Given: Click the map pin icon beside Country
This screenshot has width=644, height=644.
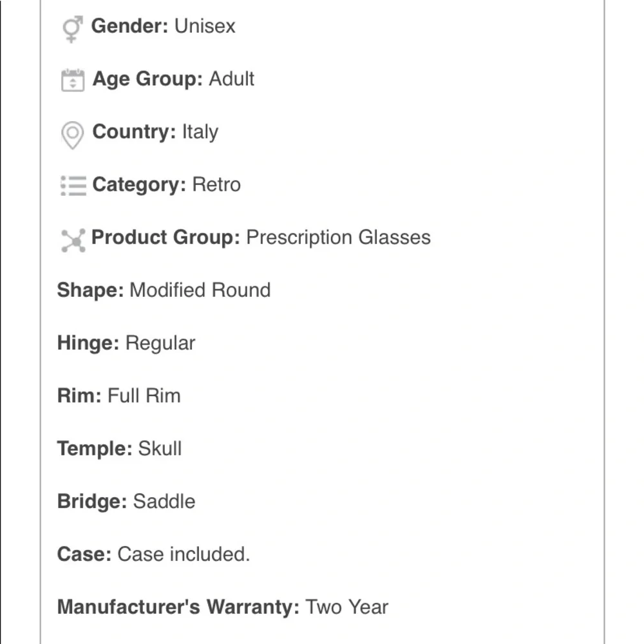Looking at the screenshot, I should point(72,135).
